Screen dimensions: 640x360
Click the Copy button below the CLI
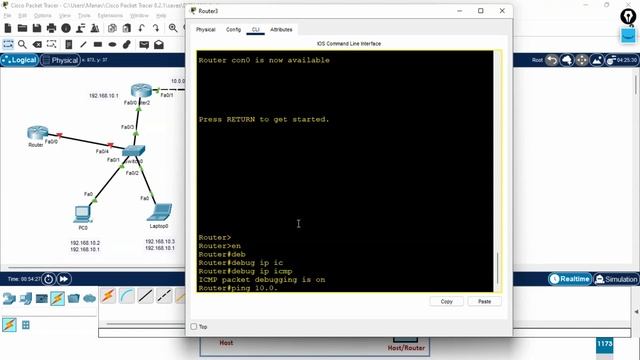coord(447,302)
